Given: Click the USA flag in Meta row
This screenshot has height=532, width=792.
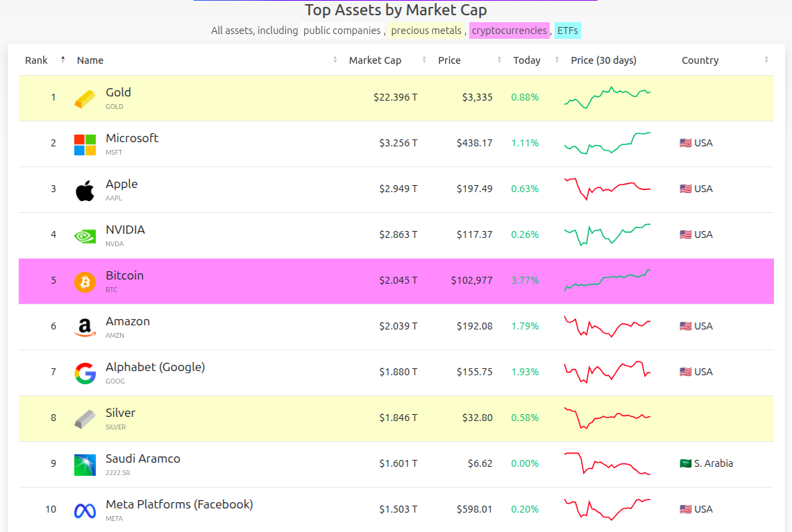Looking at the screenshot, I should (x=685, y=509).
